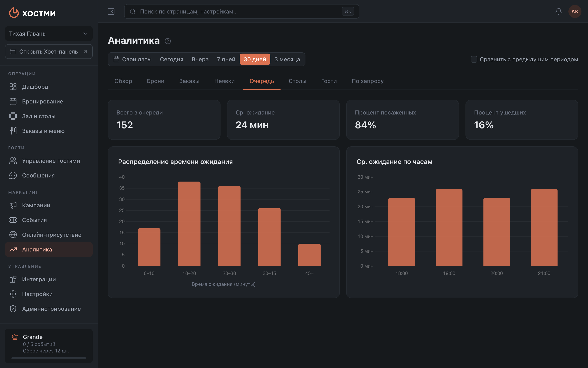The width and height of the screenshot is (588, 368).
Task: Open Администрирование page
Action: pyautogui.click(x=49, y=309)
